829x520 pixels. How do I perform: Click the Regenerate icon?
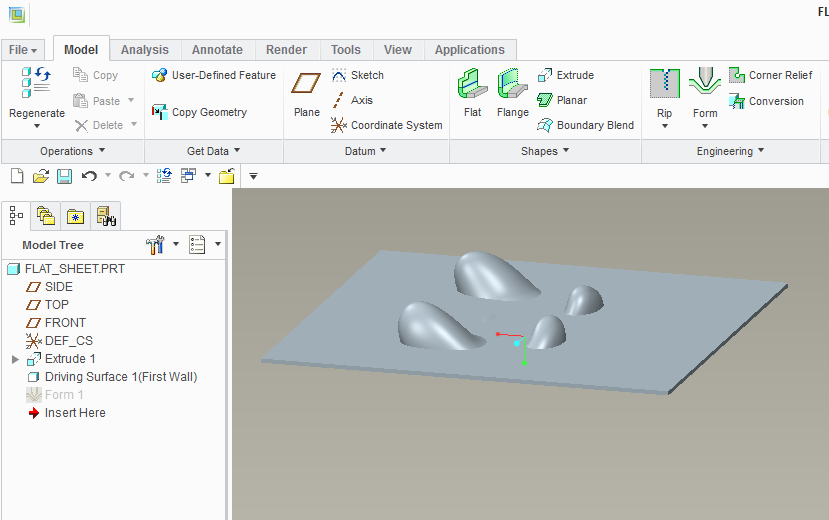coord(36,82)
